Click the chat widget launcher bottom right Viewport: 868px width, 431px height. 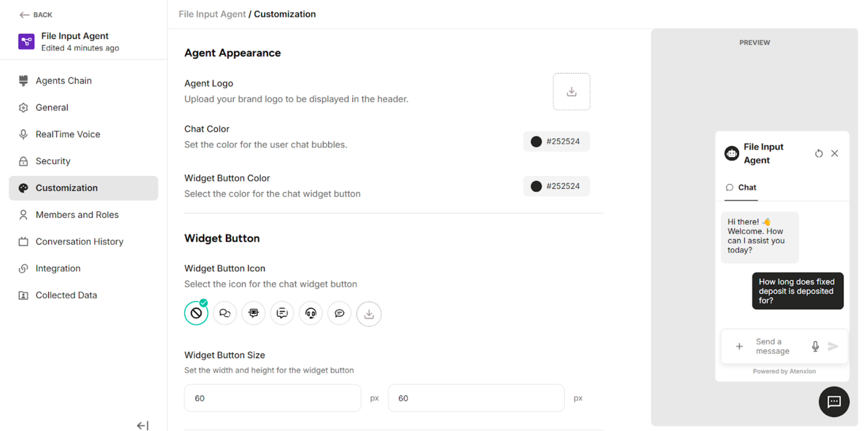[x=834, y=402]
